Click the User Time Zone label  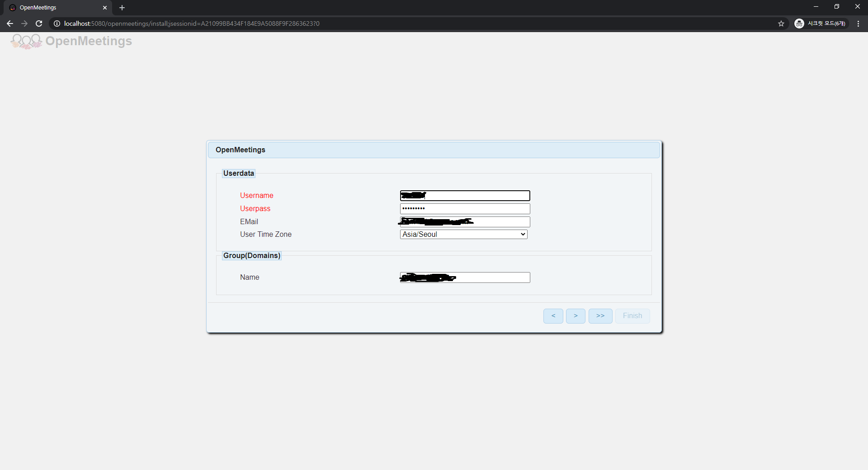[x=266, y=235]
